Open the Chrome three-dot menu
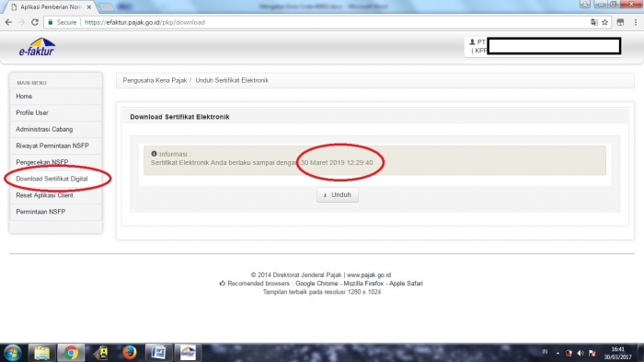644x362 pixels. tap(636, 22)
